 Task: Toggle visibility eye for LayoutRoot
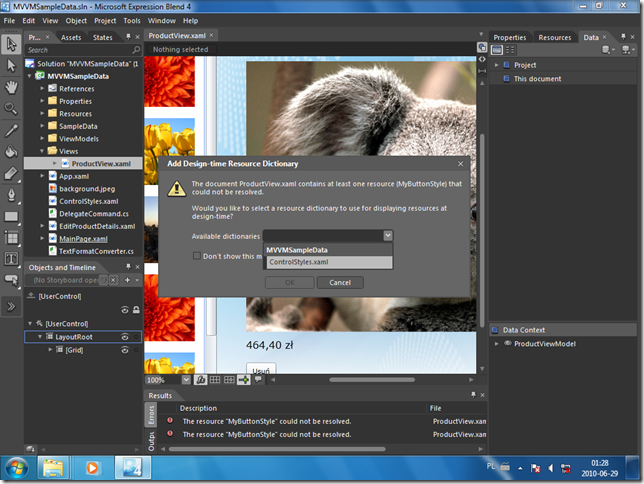[x=126, y=337]
